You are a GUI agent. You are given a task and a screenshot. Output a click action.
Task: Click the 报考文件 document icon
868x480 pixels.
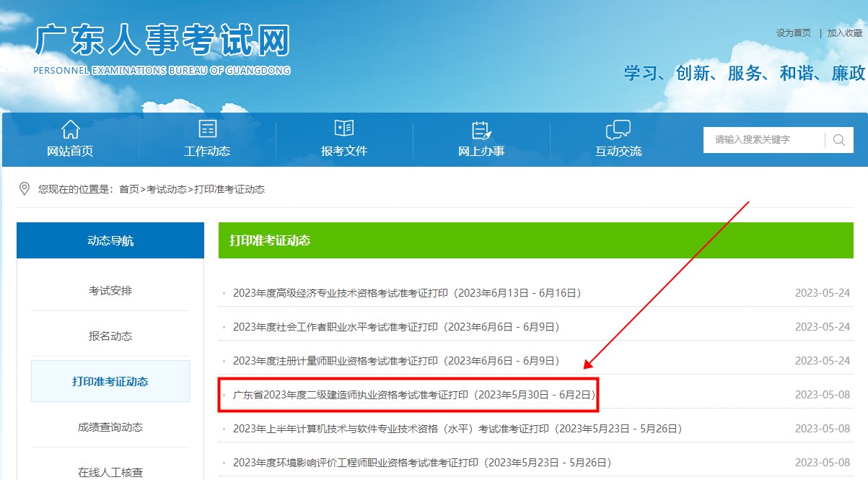tap(343, 129)
